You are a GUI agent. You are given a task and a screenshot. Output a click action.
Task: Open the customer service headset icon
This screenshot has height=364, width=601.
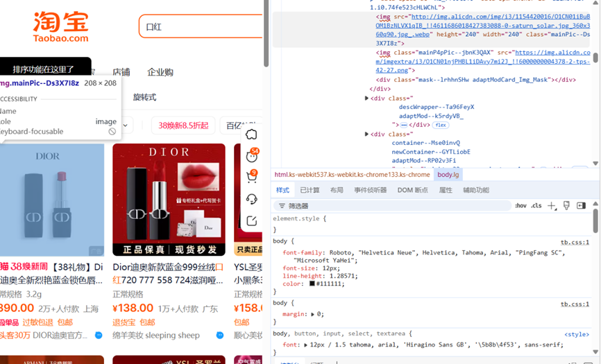[x=251, y=199]
